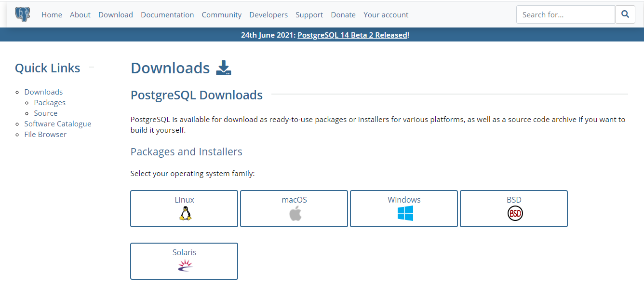Click the PostgreSQL elephant logo
This screenshot has height=288, width=644.
point(22,14)
